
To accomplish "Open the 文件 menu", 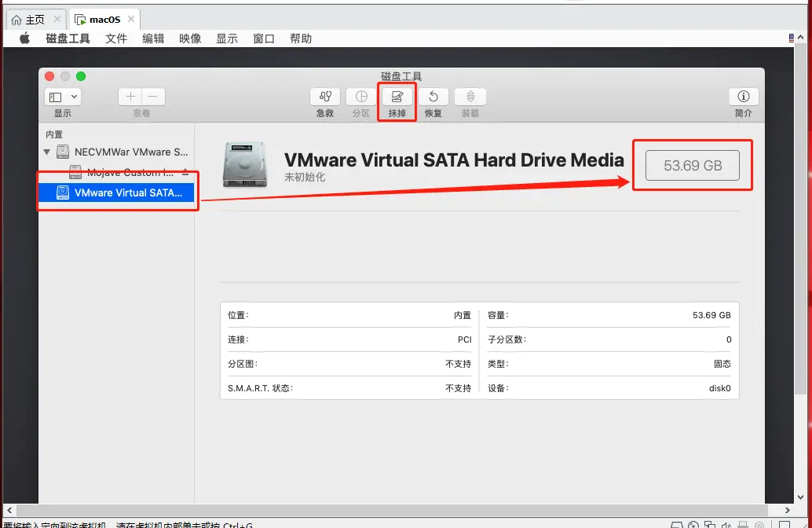I will pos(116,38).
